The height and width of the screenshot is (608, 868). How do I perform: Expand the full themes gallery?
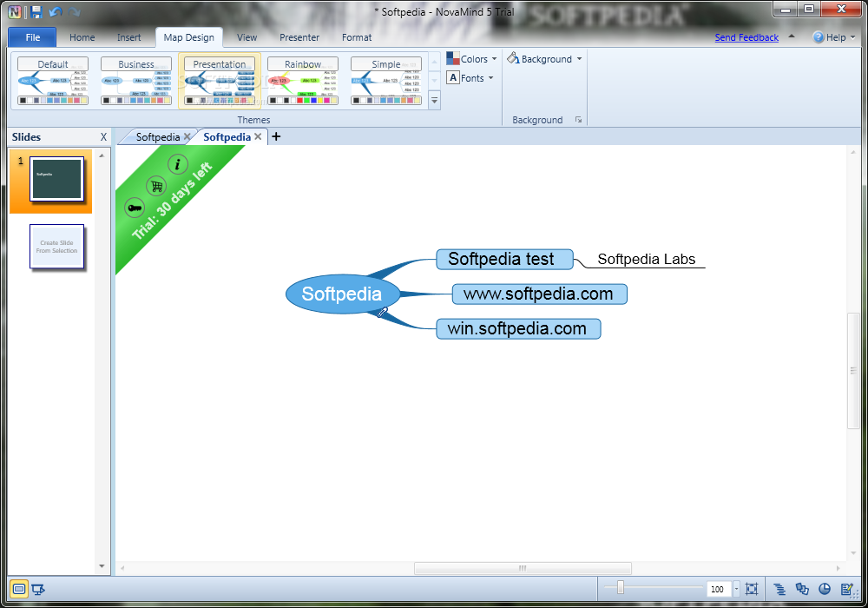click(435, 101)
